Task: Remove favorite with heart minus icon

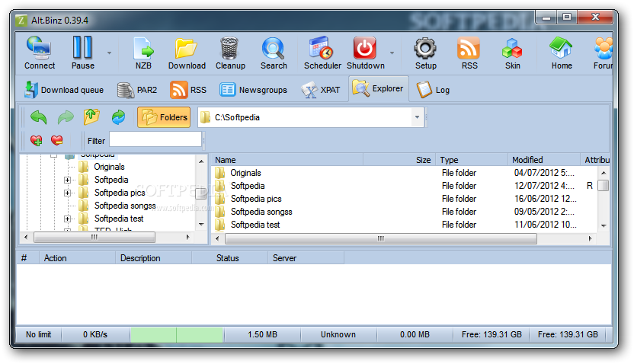Action: pos(57,141)
